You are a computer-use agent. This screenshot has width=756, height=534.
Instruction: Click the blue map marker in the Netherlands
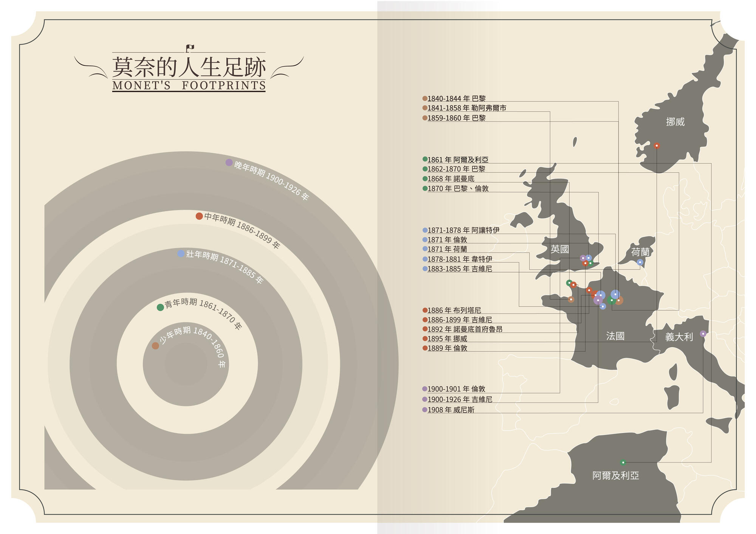coord(640,262)
